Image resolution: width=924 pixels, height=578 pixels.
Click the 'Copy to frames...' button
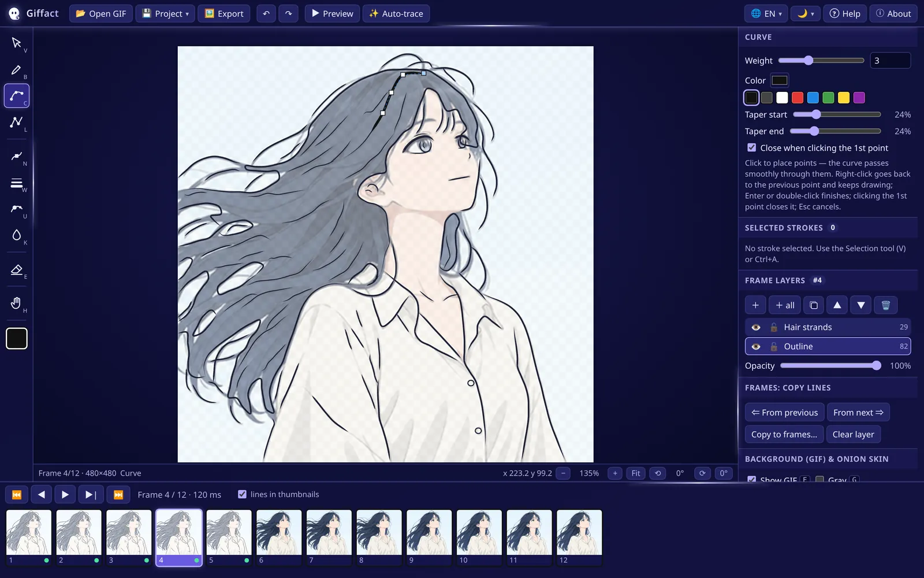pyautogui.click(x=784, y=435)
